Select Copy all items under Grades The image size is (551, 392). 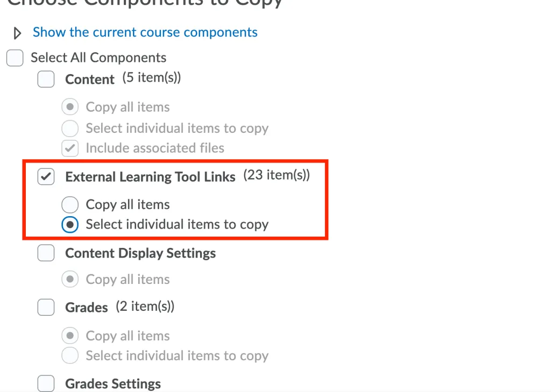pos(70,336)
